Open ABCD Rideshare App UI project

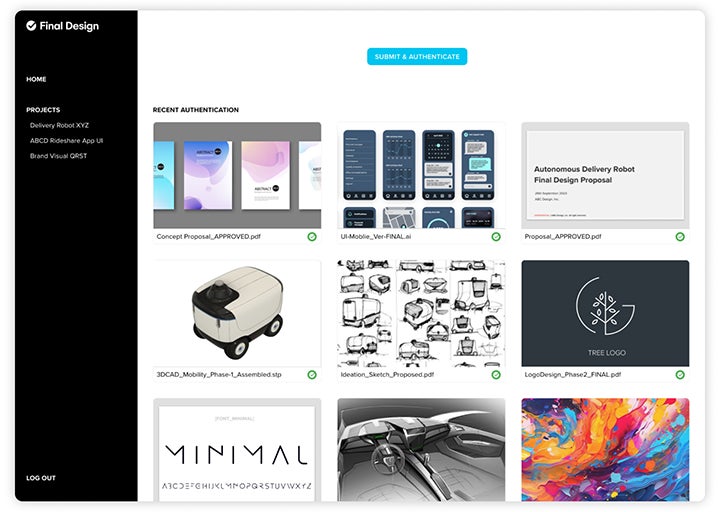tap(67, 141)
